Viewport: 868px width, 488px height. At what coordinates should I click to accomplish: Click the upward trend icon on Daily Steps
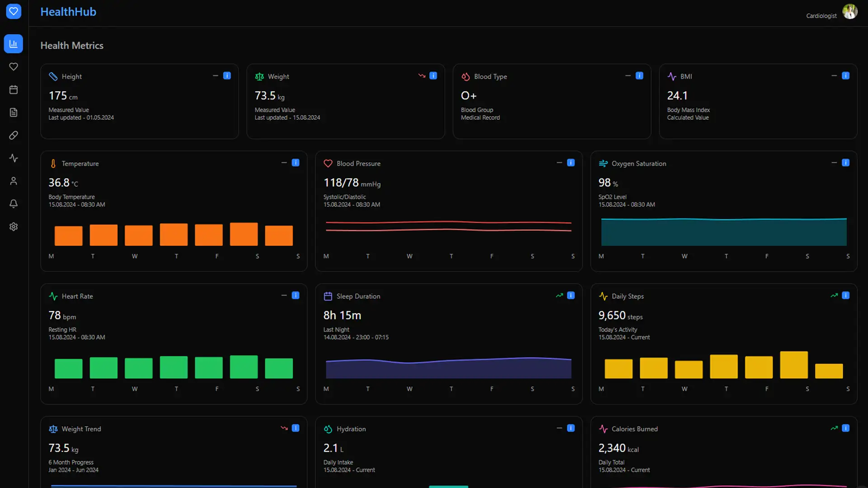pyautogui.click(x=834, y=296)
